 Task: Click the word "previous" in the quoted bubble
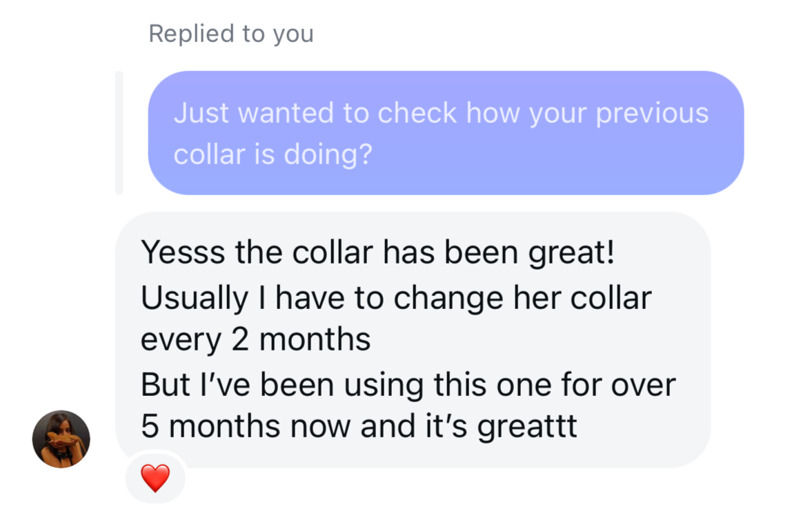pos(652,113)
